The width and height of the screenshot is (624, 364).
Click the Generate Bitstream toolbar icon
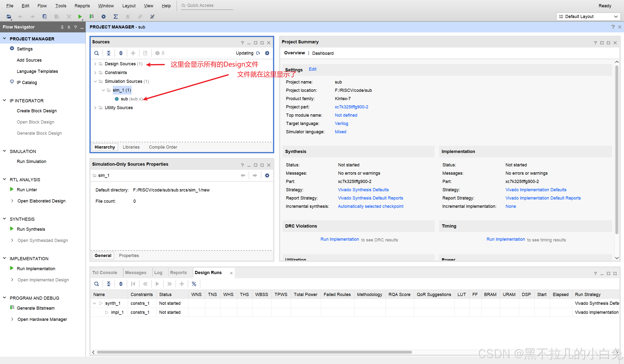coord(91,17)
